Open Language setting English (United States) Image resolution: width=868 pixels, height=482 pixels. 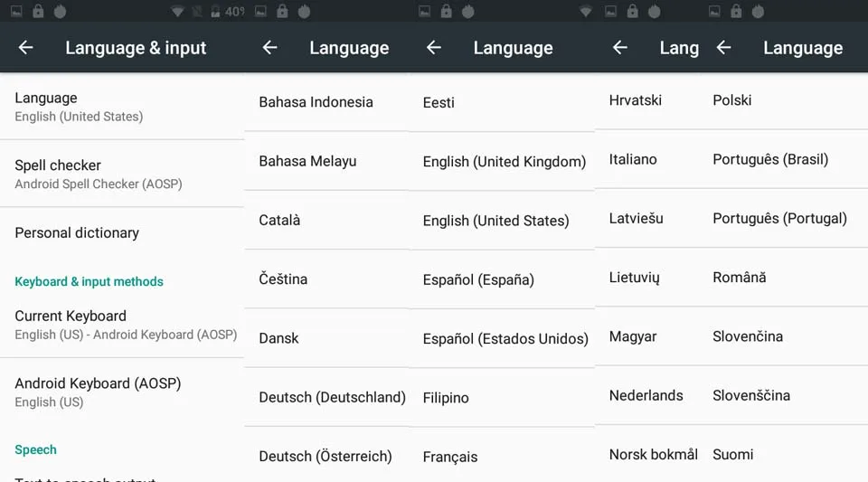tap(122, 106)
